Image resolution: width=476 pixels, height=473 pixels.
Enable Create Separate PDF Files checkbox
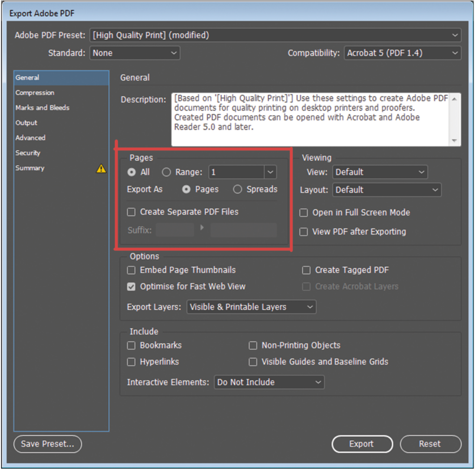(x=131, y=212)
